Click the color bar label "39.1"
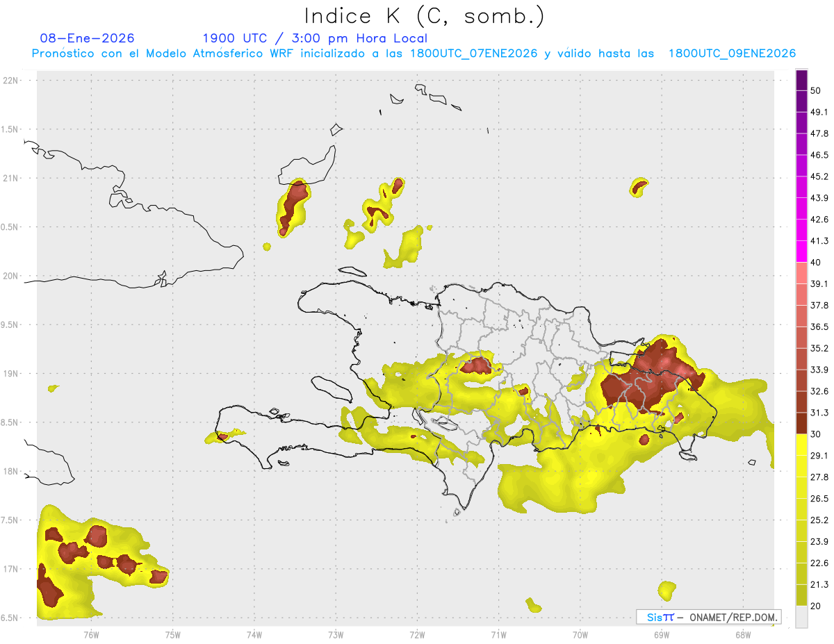 [819, 283]
